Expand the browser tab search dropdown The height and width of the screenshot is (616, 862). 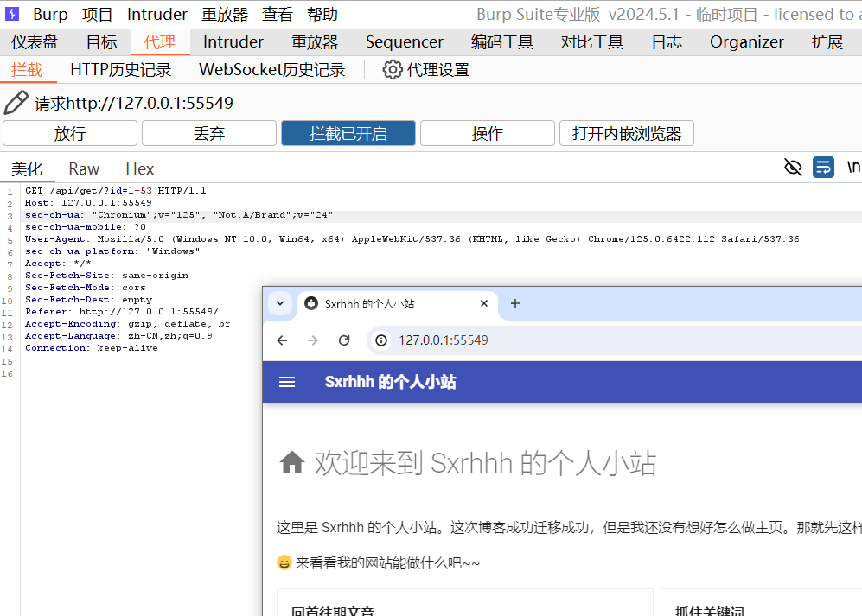(279, 303)
